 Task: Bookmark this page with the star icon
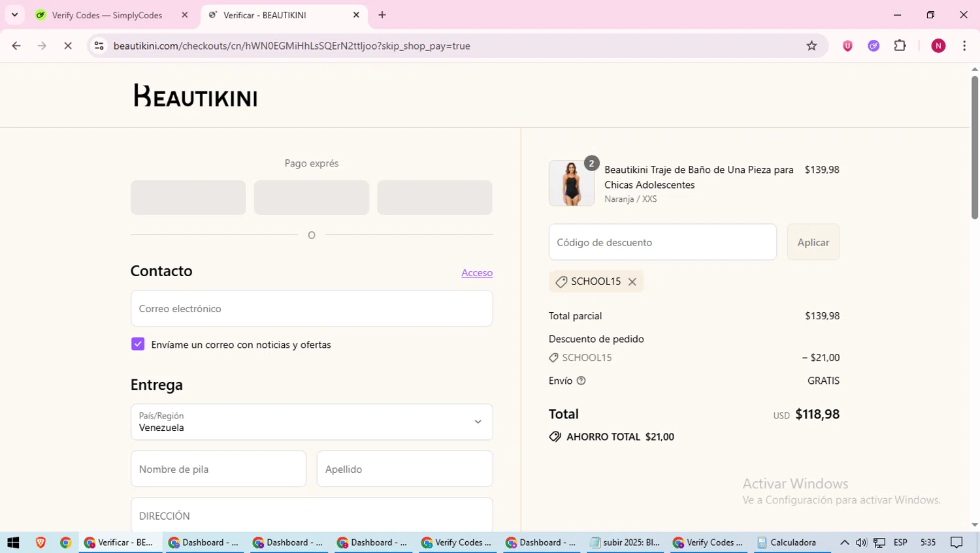[x=811, y=46]
